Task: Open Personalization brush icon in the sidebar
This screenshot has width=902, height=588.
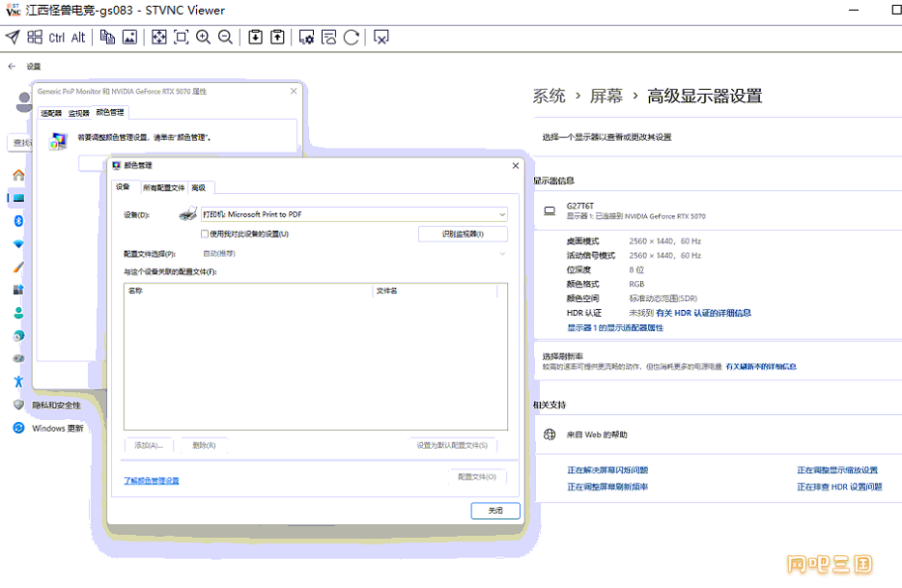Action: pos(18,266)
